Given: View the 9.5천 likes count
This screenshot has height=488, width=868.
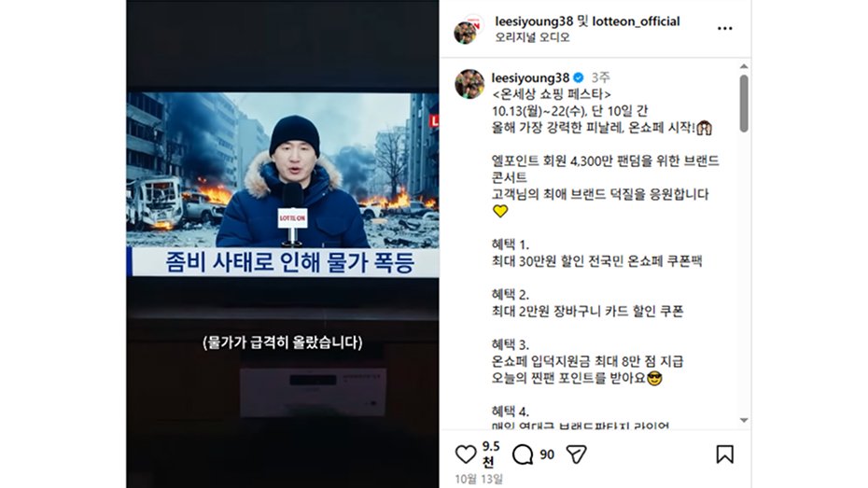Looking at the screenshot, I should [x=490, y=453].
